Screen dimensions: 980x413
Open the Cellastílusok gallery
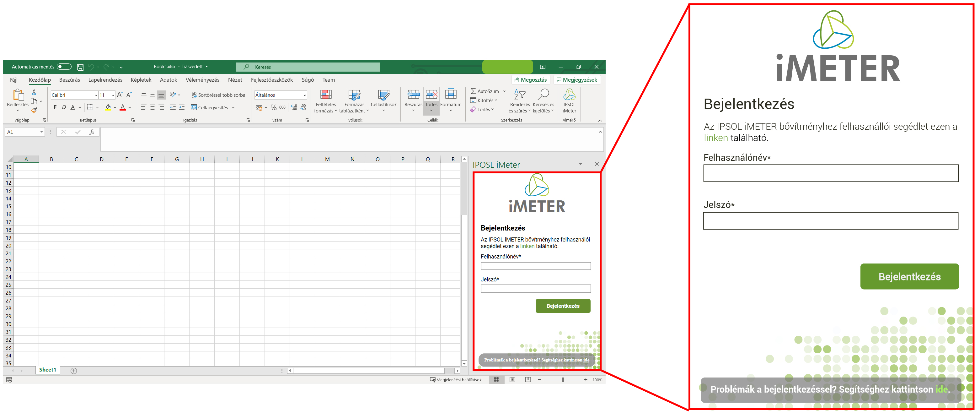click(383, 101)
